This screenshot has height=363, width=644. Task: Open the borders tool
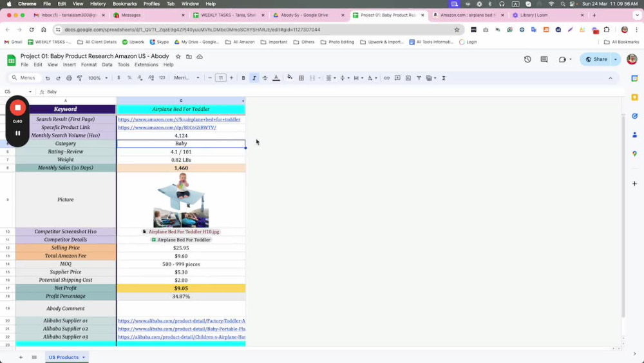(x=301, y=78)
